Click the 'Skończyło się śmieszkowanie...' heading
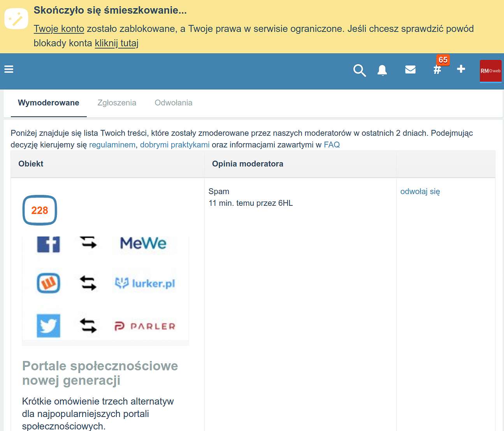This screenshot has width=504, height=431. click(110, 11)
